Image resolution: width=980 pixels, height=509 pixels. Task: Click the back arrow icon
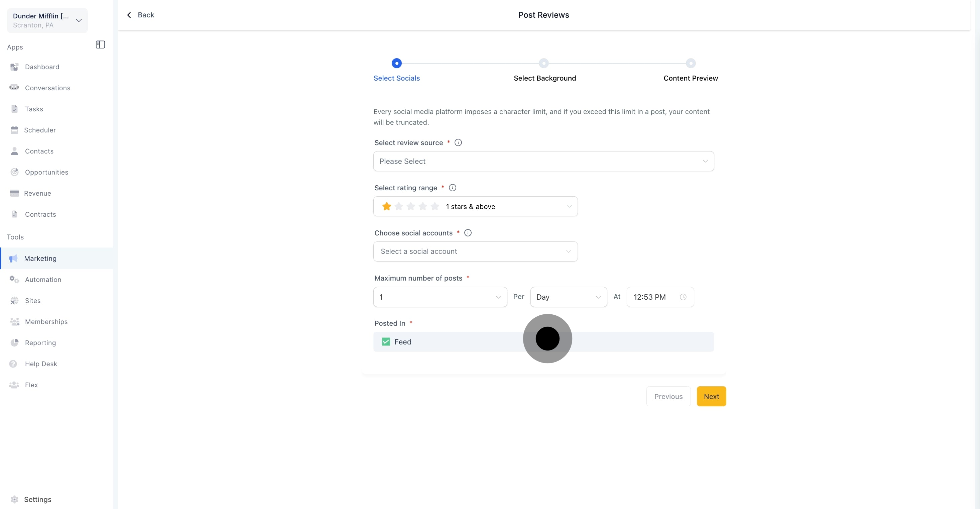coord(129,15)
